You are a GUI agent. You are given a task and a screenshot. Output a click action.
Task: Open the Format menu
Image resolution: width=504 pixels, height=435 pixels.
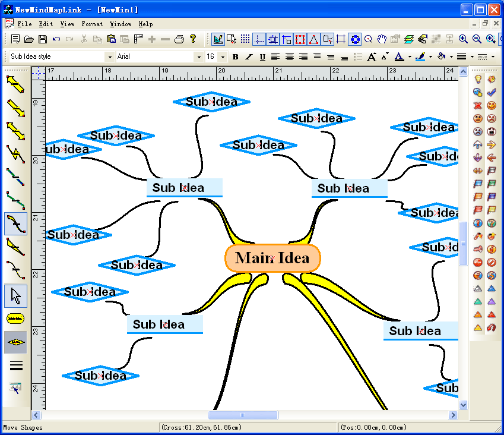tap(92, 24)
